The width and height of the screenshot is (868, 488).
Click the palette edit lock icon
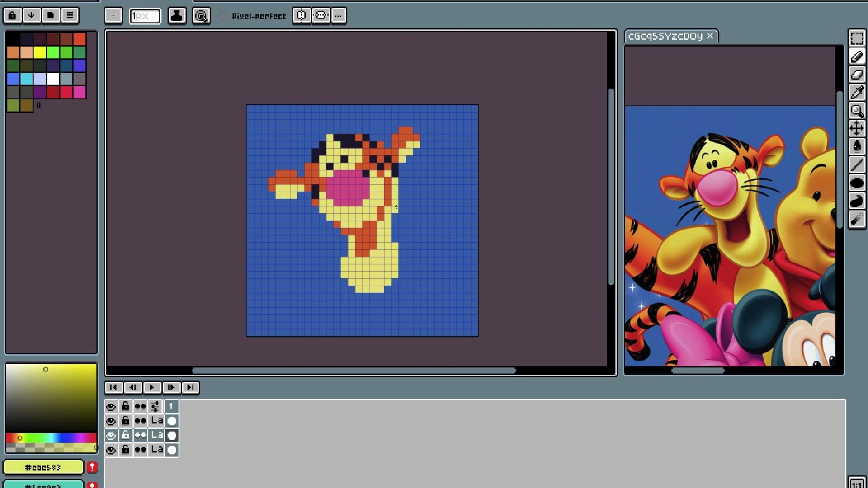point(12,15)
